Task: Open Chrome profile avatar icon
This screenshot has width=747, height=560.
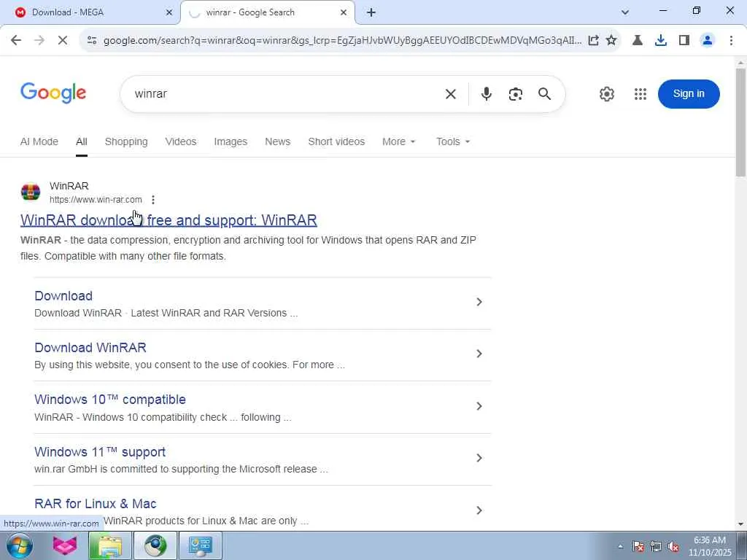Action: coord(708,41)
